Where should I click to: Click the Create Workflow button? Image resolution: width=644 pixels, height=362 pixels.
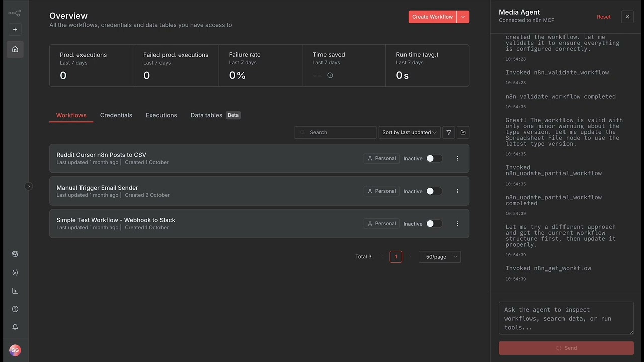pos(432,17)
